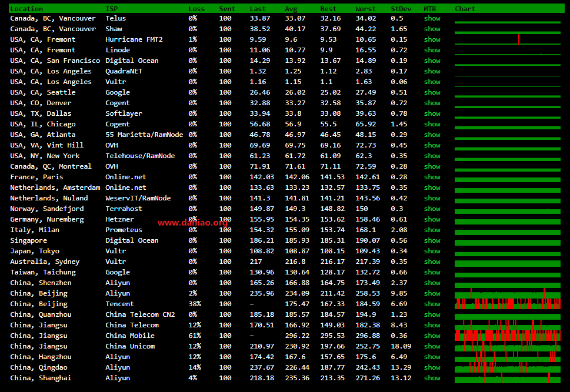Show MTR for Amsterdam Online.net
The height and width of the screenshot is (392, 570).
[432, 187]
